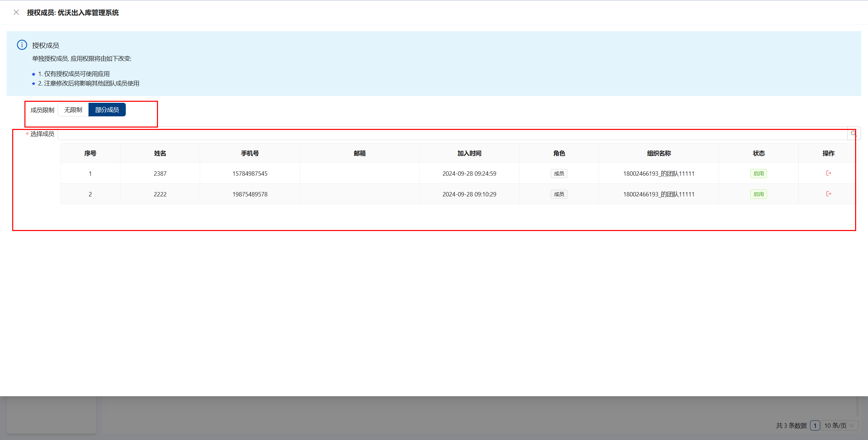The width and height of the screenshot is (868, 440).
Task: Remove member 2387 using the exit icon
Action: [x=828, y=173]
